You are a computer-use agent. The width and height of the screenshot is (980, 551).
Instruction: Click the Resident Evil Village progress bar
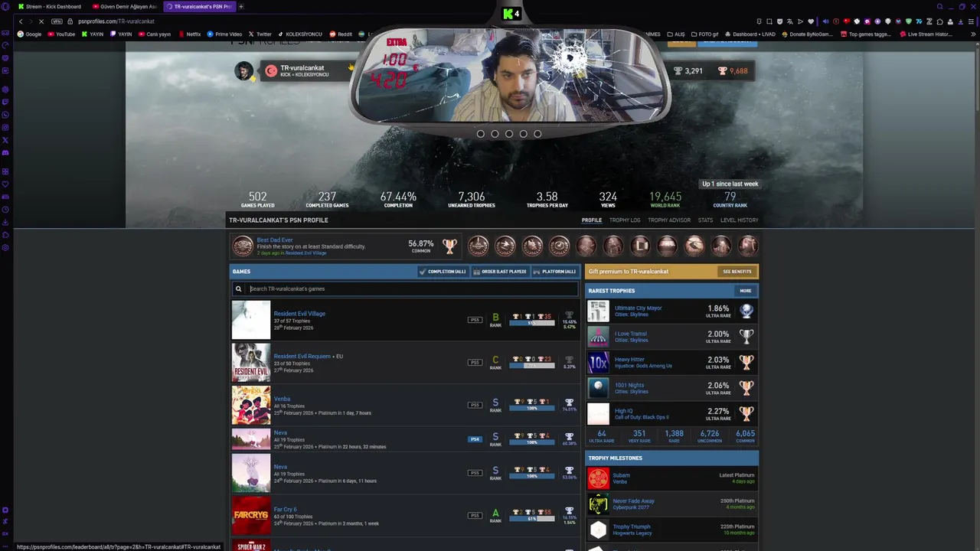(x=531, y=323)
